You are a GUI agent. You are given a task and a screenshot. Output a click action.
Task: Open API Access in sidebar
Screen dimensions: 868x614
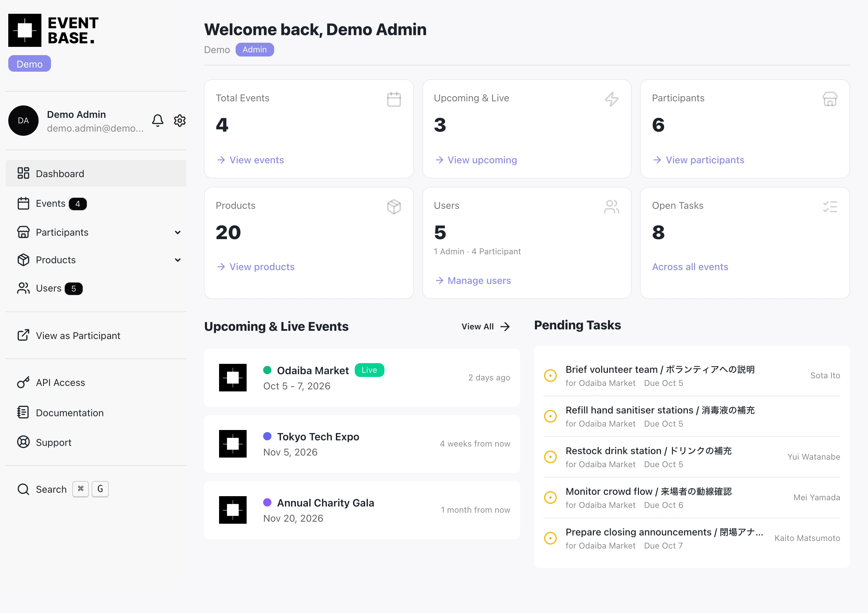[96, 382]
